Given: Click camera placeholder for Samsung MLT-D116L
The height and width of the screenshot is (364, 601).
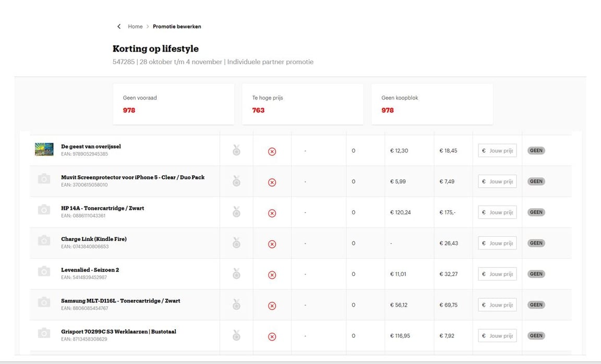Looking at the screenshot, I should [44, 302].
